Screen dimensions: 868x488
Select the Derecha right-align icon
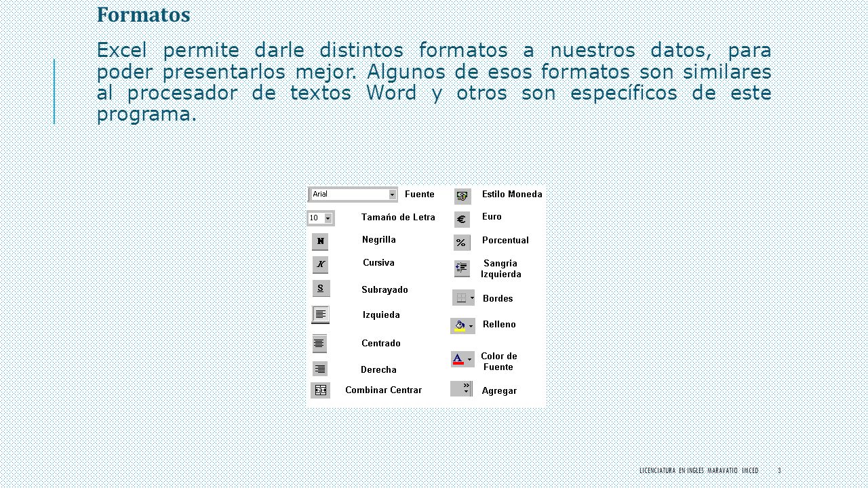coord(320,369)
